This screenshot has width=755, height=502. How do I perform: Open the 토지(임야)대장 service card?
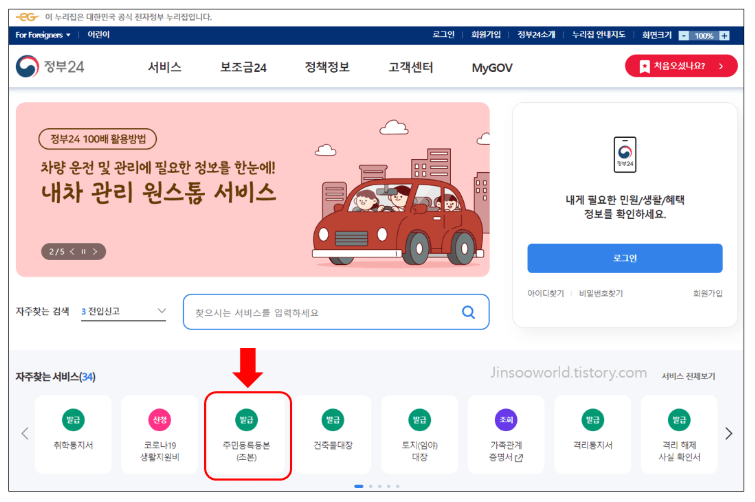(x=419, y=435)
